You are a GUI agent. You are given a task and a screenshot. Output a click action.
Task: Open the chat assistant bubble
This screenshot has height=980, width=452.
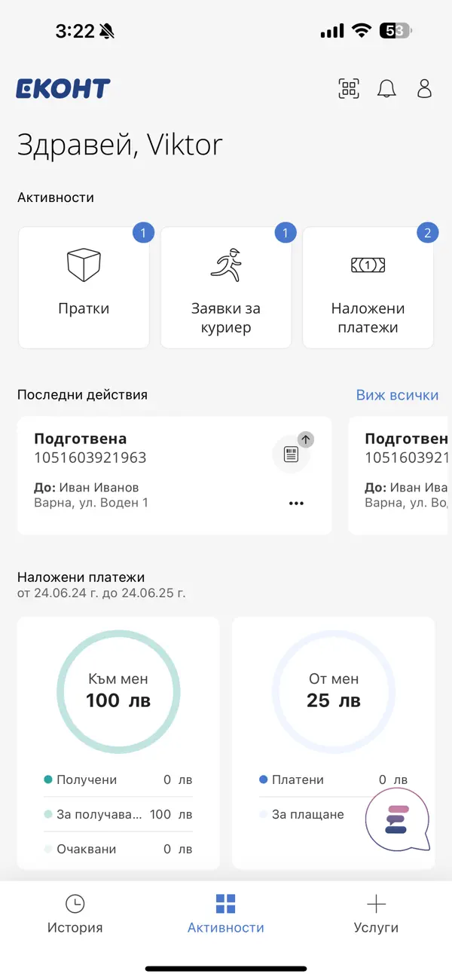click(397, 819)
